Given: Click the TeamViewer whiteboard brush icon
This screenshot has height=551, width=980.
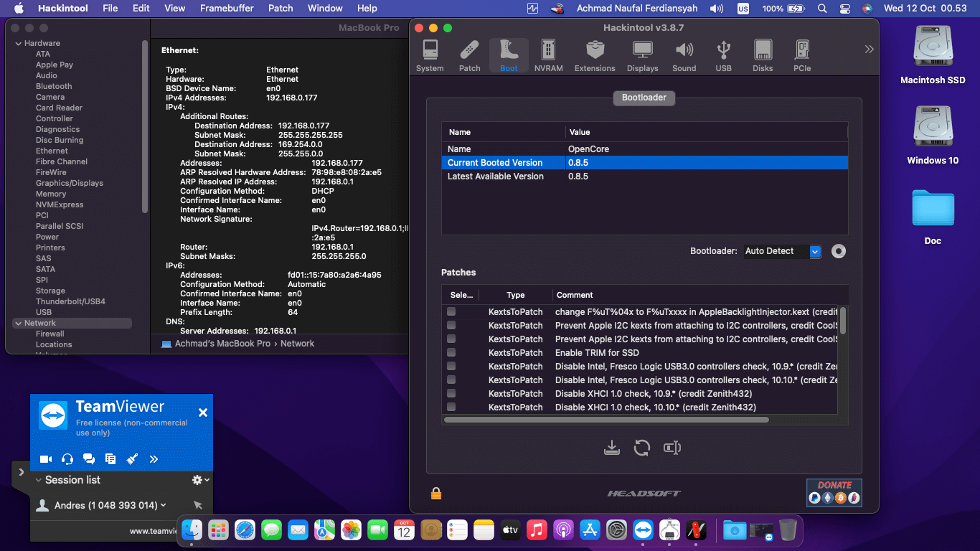Looking at the screenshot, I should (132, 459).
